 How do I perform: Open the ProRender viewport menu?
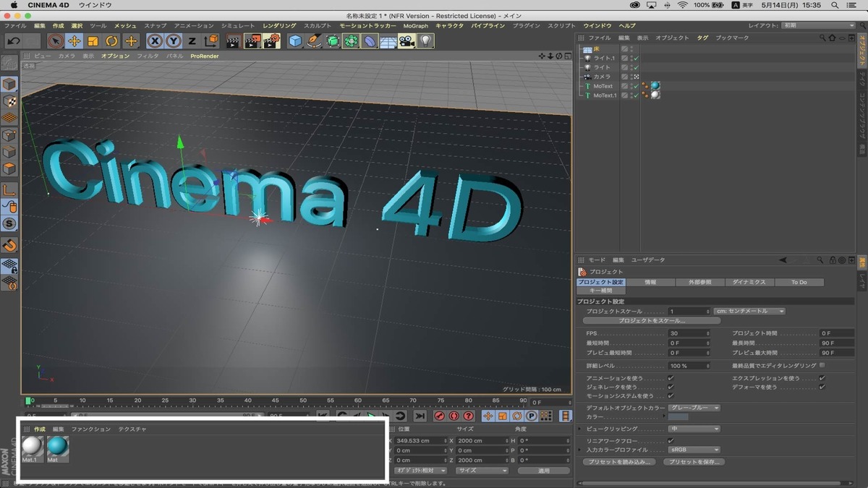[205, 56]
